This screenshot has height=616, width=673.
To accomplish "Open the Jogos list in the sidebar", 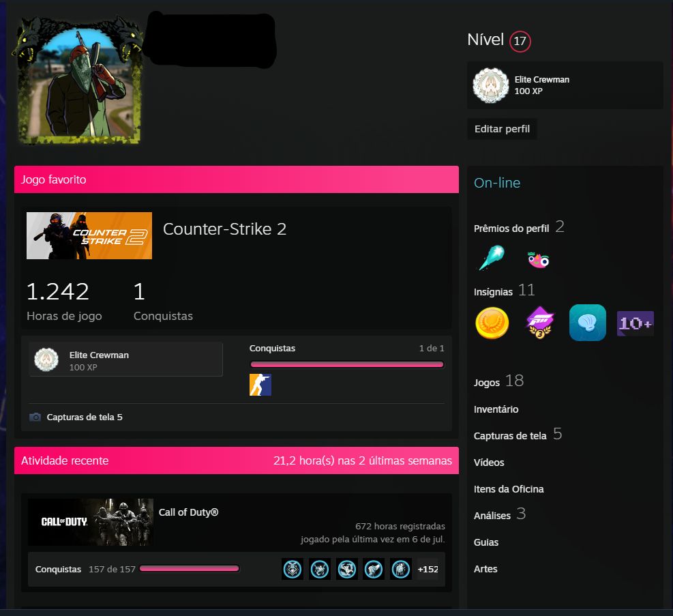I will click(487, 383).
